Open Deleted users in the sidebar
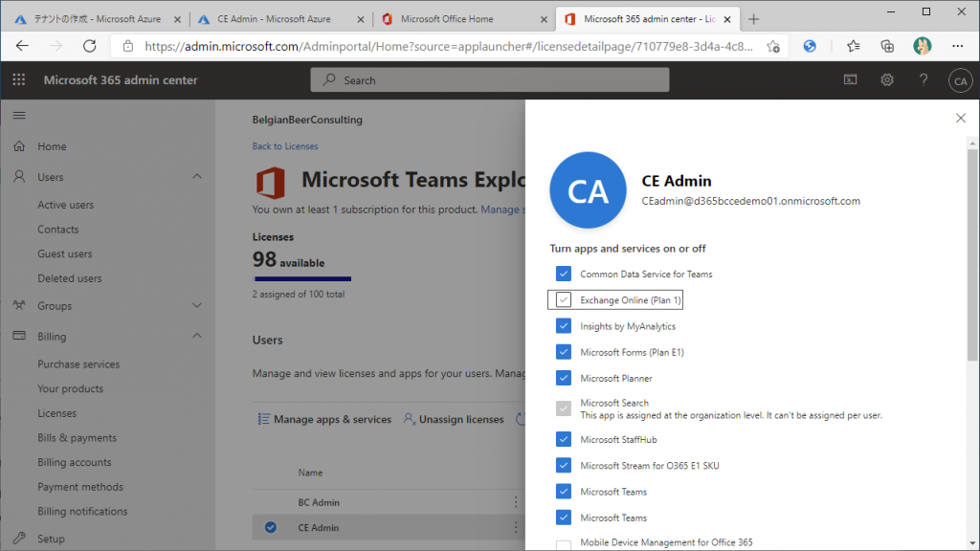 coord(69,278)
